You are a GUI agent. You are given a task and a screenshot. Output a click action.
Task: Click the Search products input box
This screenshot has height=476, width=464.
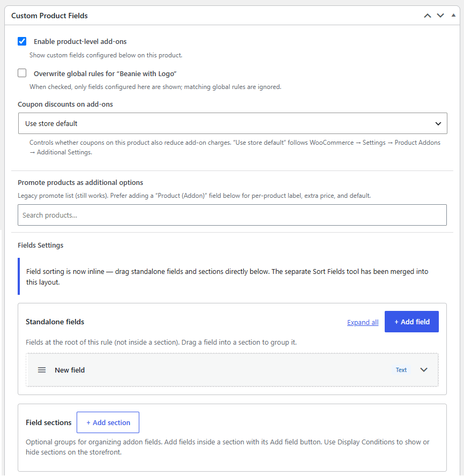point(232,215)
